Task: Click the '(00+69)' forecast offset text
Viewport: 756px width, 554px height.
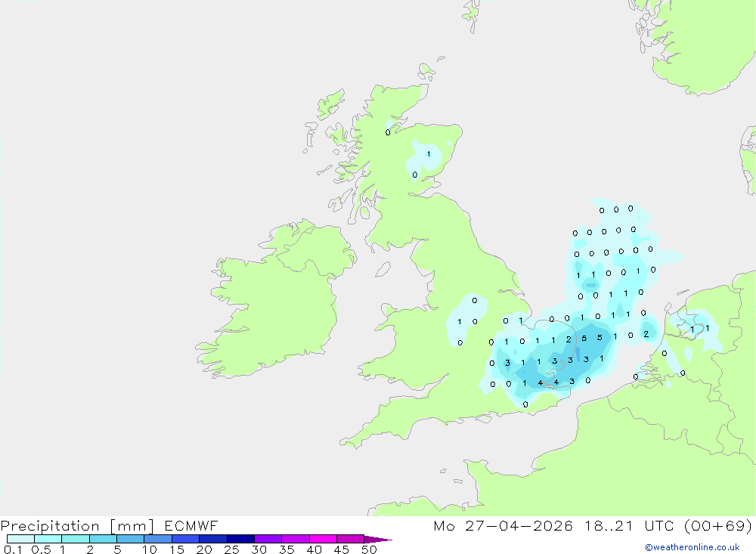Action: pyautogui.click(x=718, y=525)
